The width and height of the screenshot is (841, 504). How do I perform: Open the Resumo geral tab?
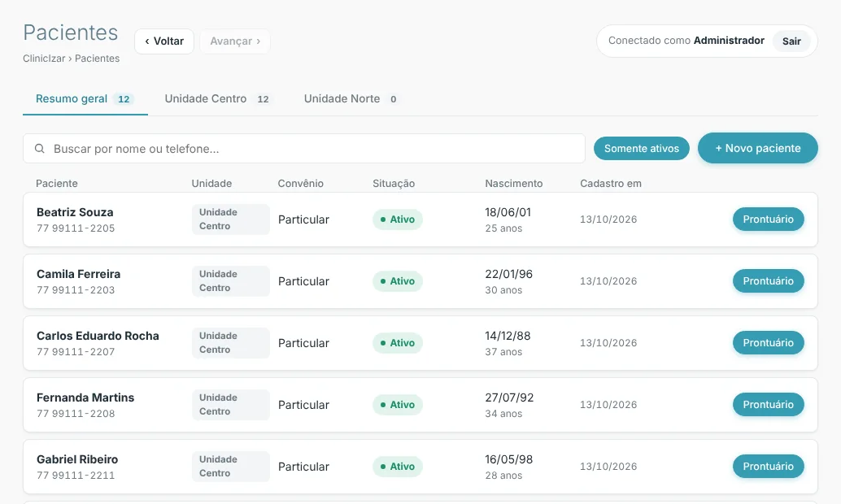pyautogui.click(x=85, y=99)
